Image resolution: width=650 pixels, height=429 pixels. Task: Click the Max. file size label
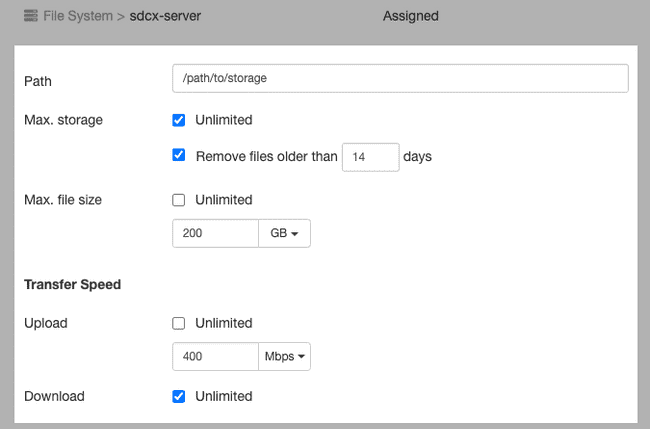coord(63,200)
